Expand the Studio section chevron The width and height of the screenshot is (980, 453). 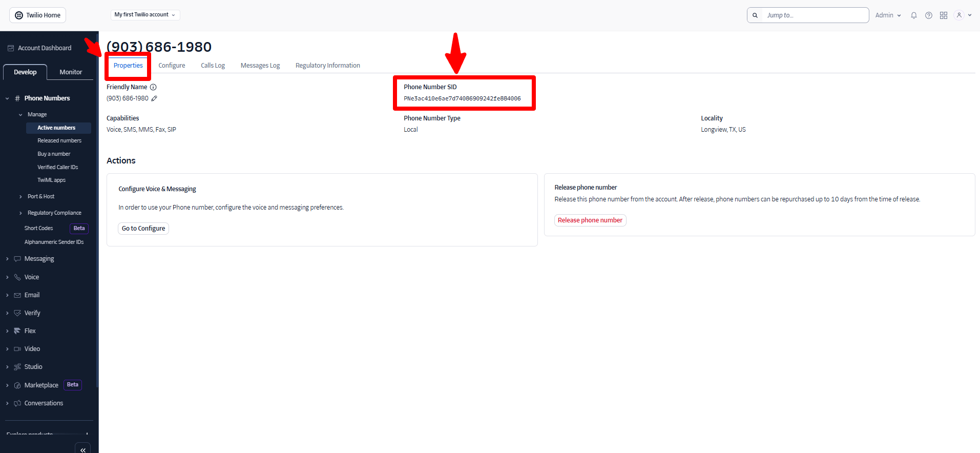(x=7, y=367)
